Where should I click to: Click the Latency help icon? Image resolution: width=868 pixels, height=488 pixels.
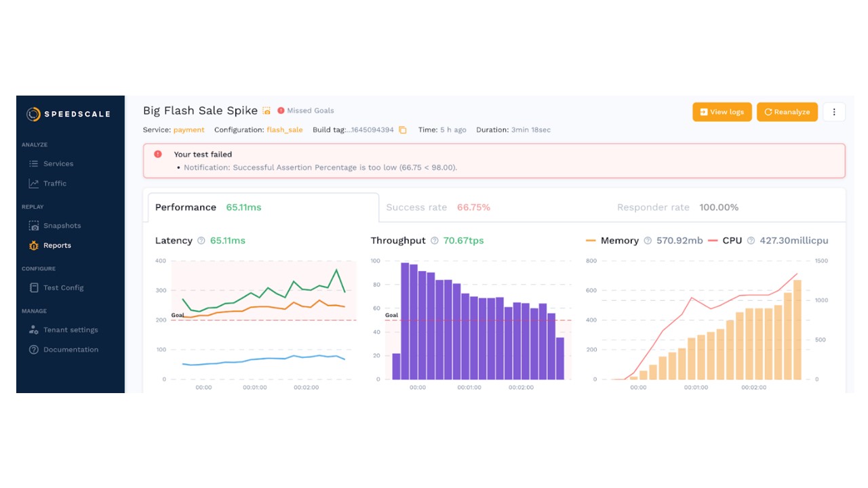(x=201, y=241)
